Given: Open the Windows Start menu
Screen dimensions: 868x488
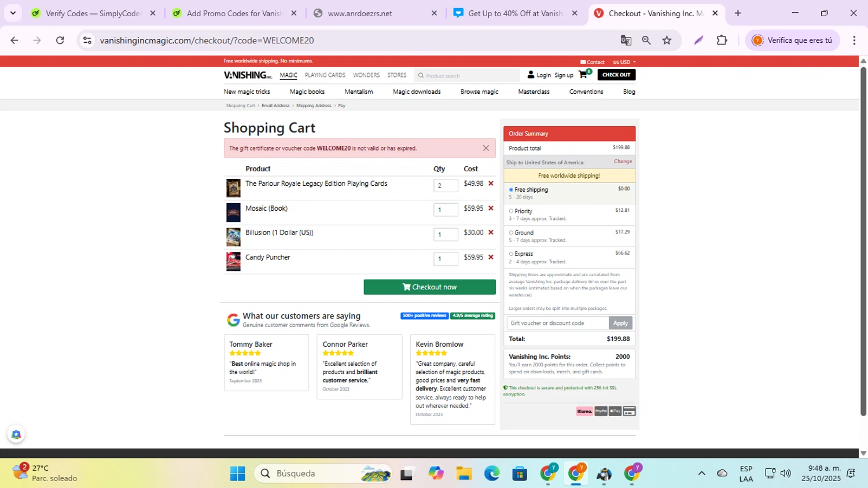Looking at the screenshot, I should (x=237, y=474).
